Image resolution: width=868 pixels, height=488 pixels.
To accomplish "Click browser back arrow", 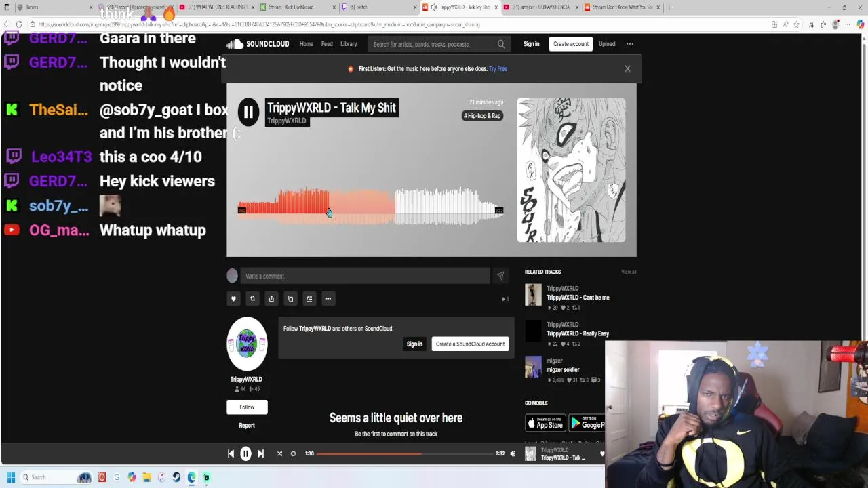I will click(7, 24).
